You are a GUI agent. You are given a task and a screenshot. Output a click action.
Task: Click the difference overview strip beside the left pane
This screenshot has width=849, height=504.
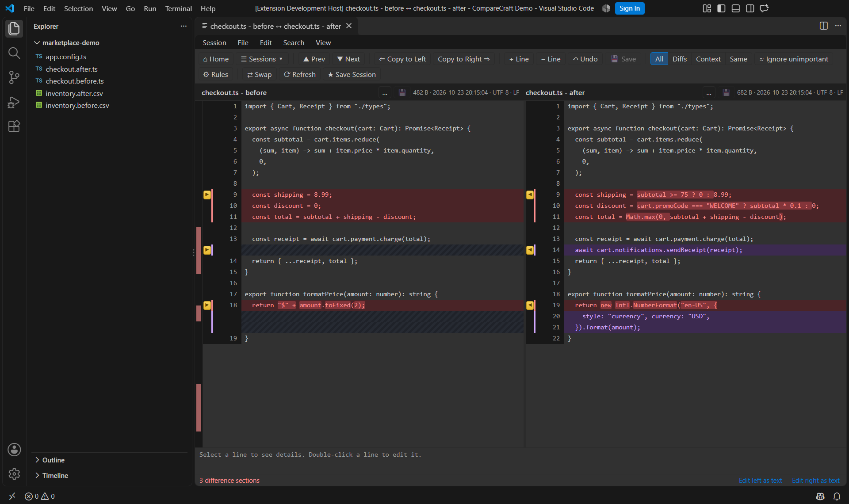click(x=199, y=274)
